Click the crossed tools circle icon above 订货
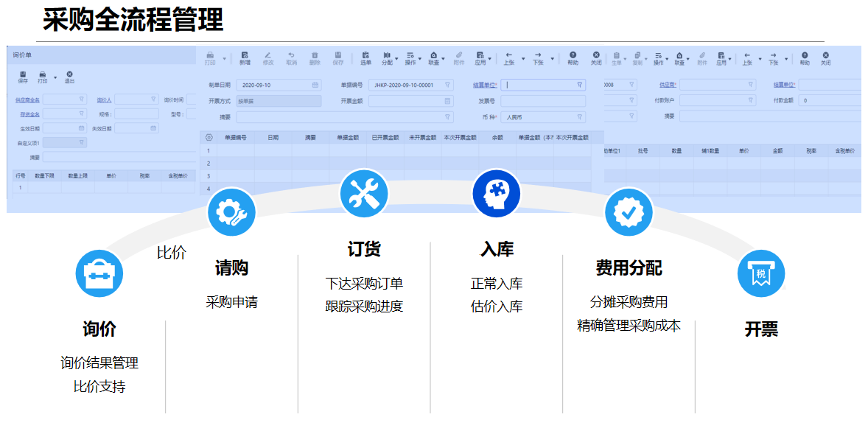Viewport: 868px width, 434px height. [364, 193]
